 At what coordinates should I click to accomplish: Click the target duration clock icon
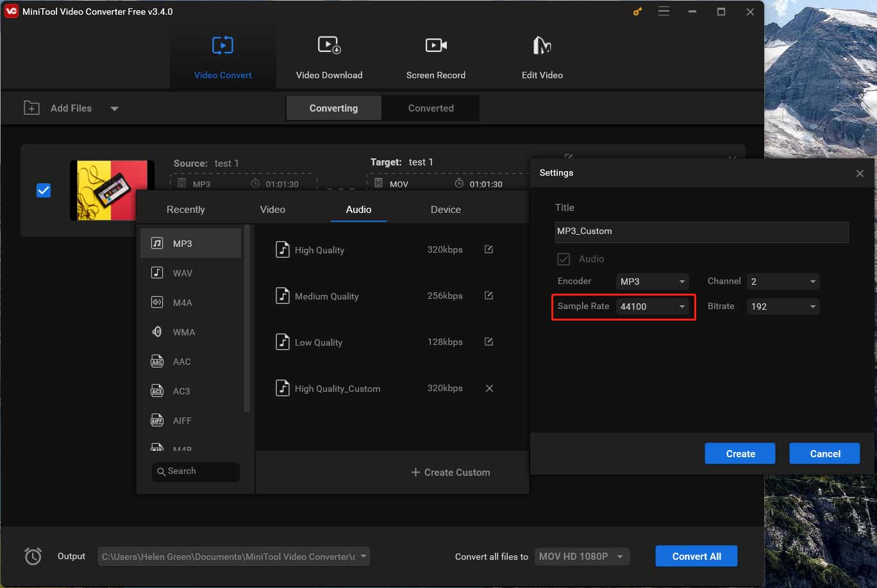point(459,184)
